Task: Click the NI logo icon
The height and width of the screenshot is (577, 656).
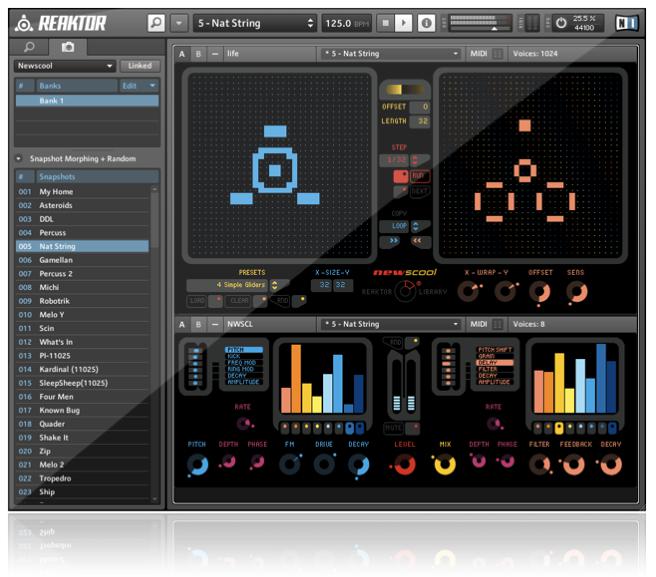Action: point(626,22)
